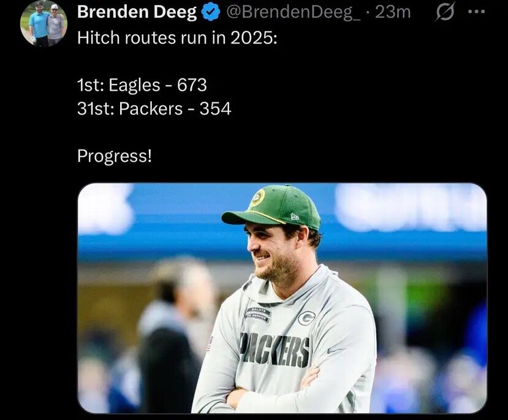Viewport: 508px width, 420px height.
Task: Click the G logo on the gray hoodie
Action: (x=306, y=318)
